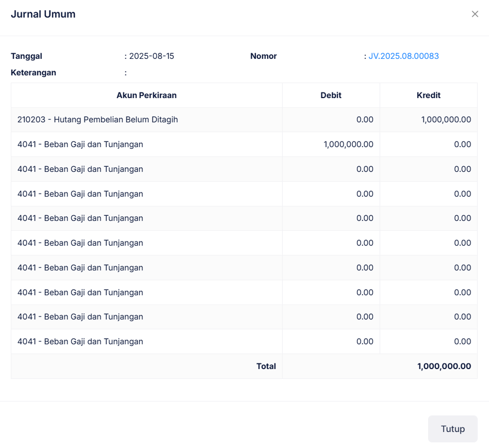Viewport: 489px width, 448px height.
Task: Click the Debit 0.00 in Hutang Pembelian row
Action: coord(365,120)
